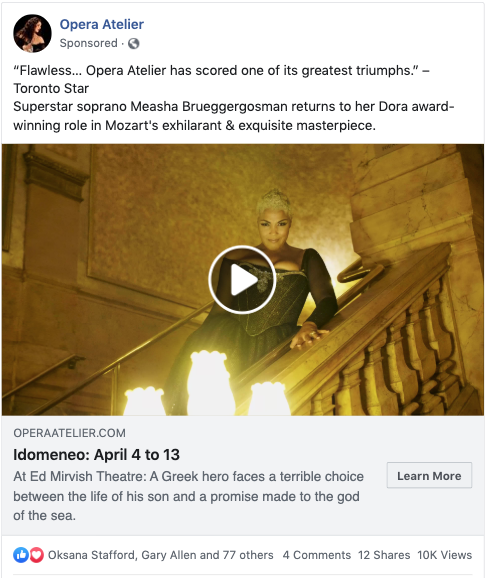487x578 pixels.
Task: Click the Opera Atelier page name
Action: (x=102, y=24)
